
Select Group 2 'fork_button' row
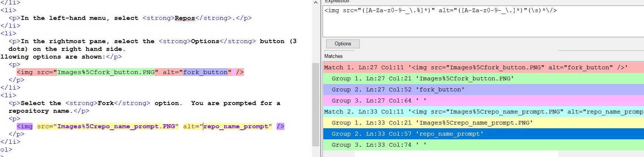point(483,90)
